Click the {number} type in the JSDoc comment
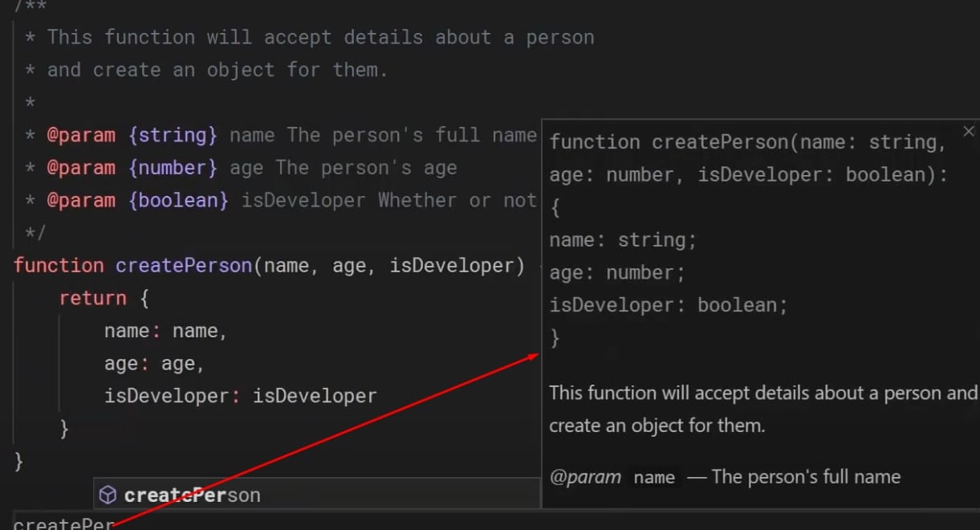 [x=173, y=168]
